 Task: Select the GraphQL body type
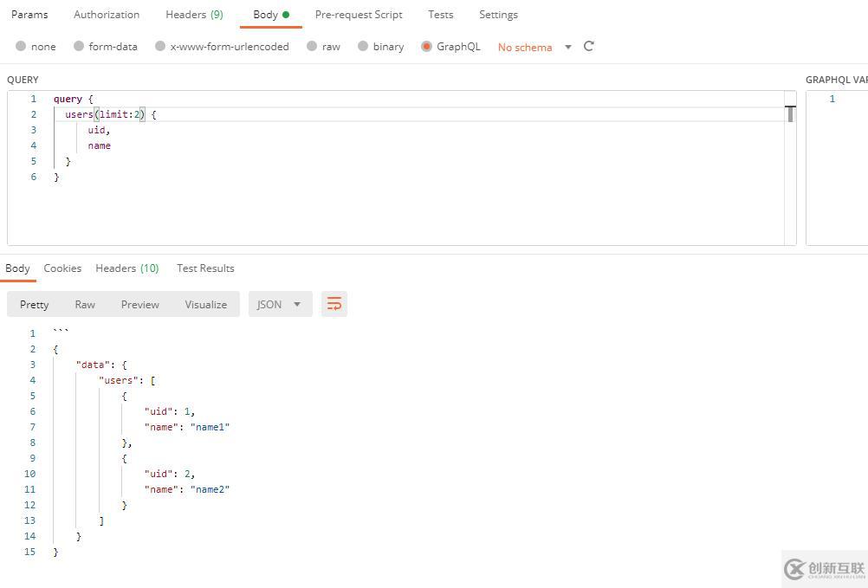point(450,47)
